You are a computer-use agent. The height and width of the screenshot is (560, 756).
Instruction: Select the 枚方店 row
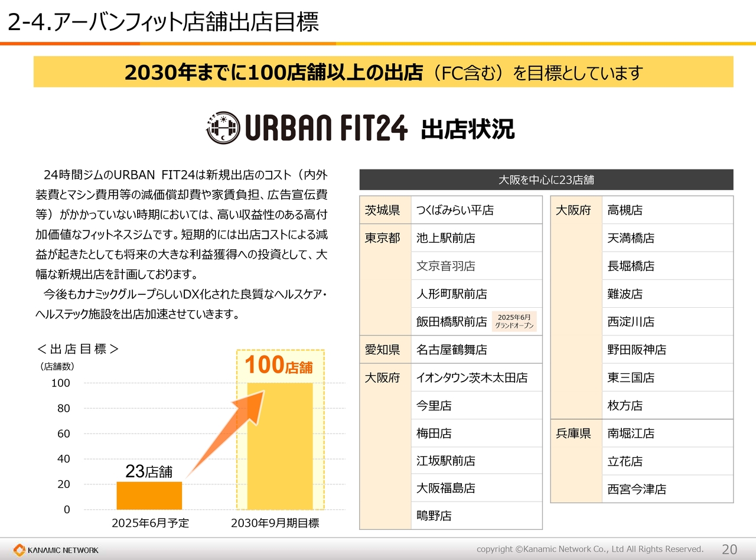[668, 405]
